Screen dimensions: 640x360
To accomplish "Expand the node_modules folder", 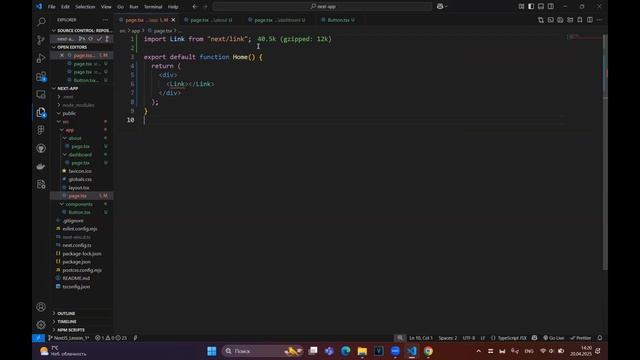I will [78, 105].
